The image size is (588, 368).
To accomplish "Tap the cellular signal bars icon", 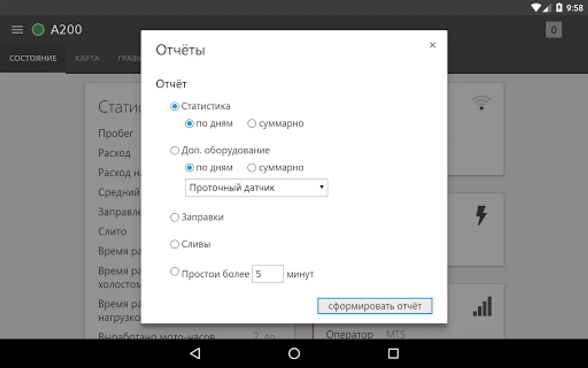I will pyautogui.click(x=482, y=307).
